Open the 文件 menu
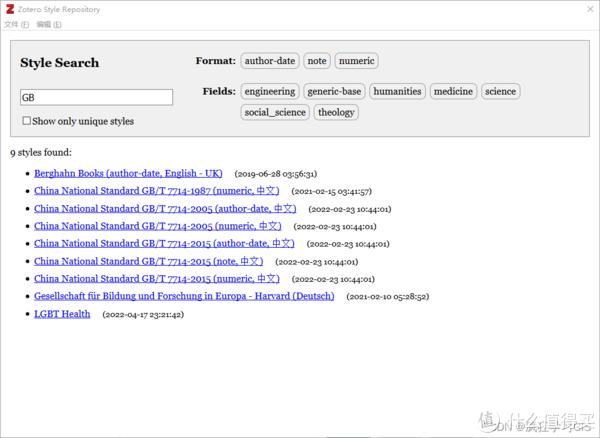Viewport: 600px width, 438px height. 16,24
